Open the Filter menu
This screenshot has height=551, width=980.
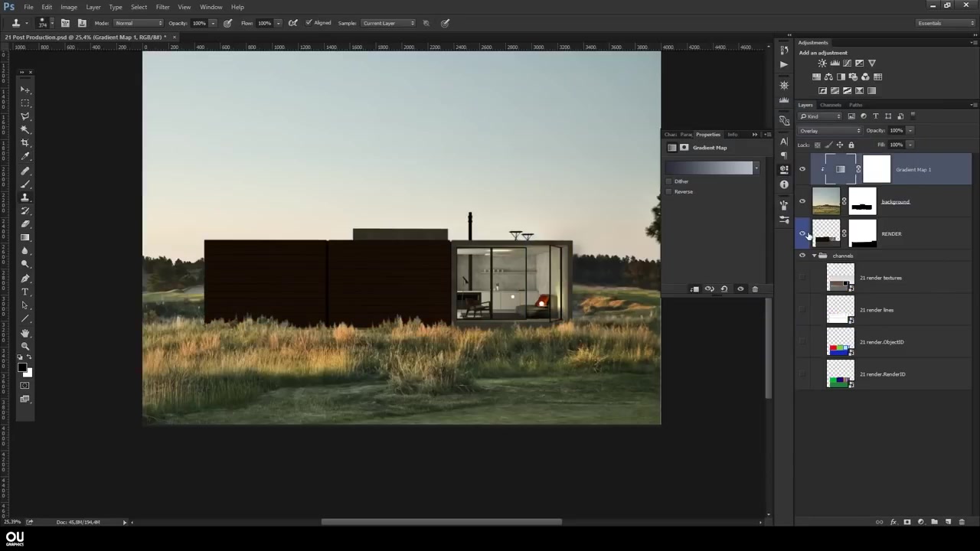point(162,7)
